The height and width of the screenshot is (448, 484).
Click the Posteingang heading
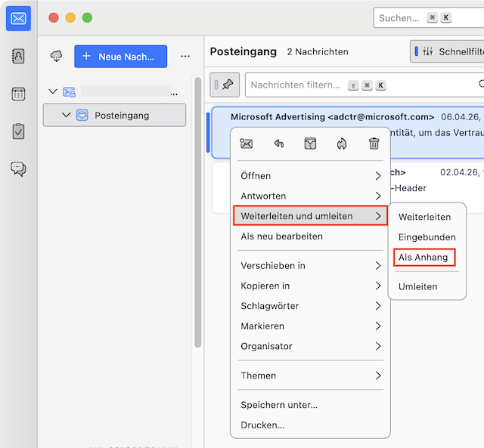pos(244,51)
